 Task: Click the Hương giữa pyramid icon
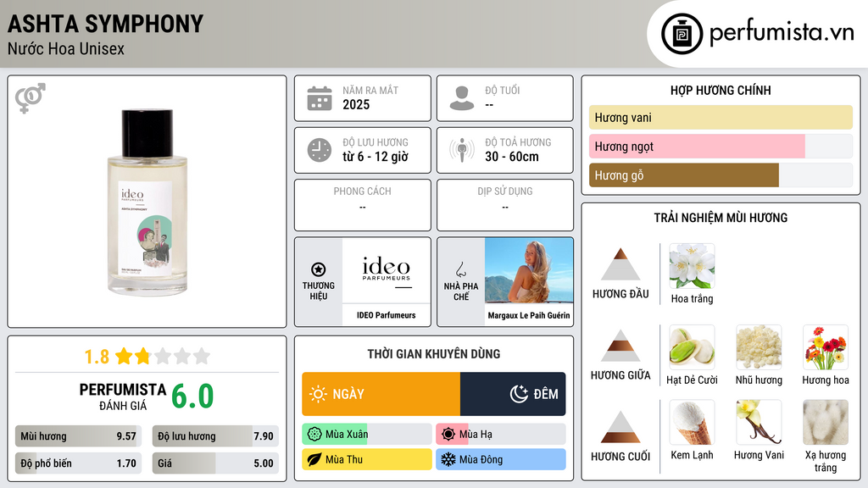point(620,346)
